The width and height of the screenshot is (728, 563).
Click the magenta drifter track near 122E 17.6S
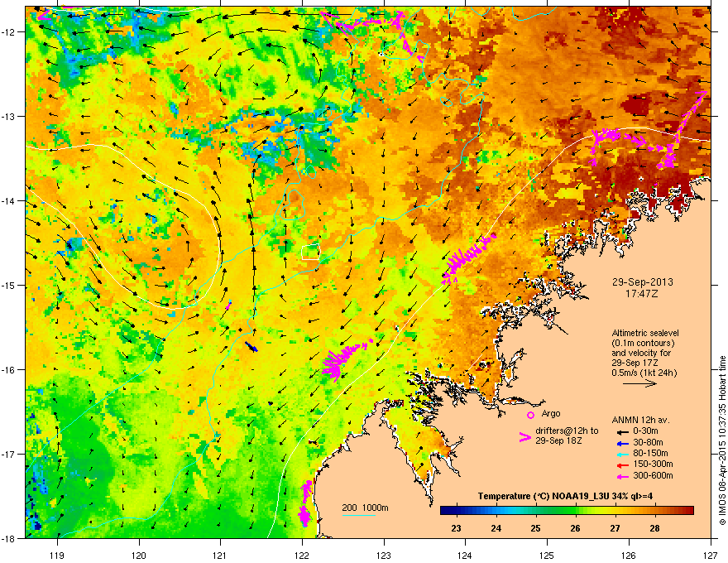tap(305, 503)
